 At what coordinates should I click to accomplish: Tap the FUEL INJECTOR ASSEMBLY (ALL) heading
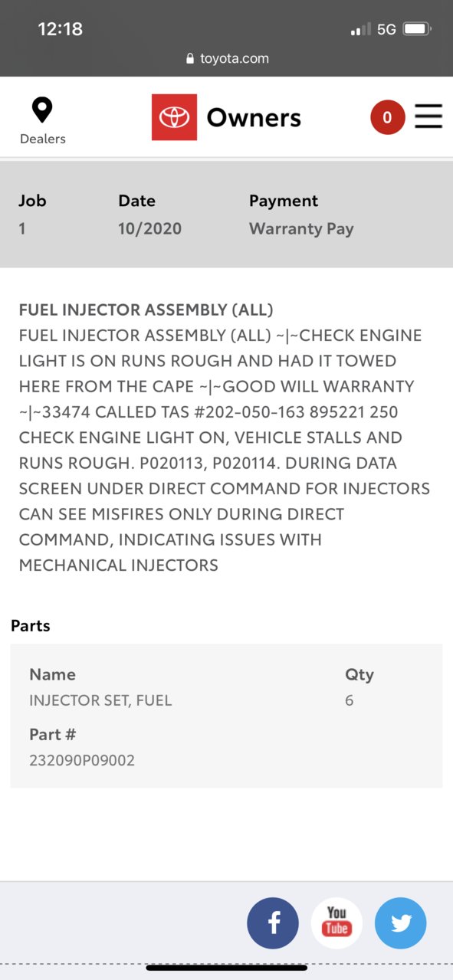[146, 310]
